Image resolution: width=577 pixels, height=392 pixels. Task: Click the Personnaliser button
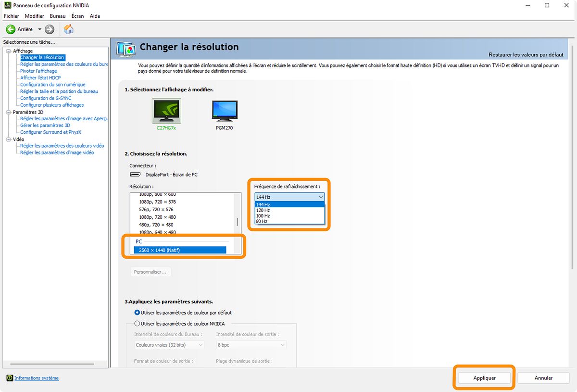pos(151,272)
